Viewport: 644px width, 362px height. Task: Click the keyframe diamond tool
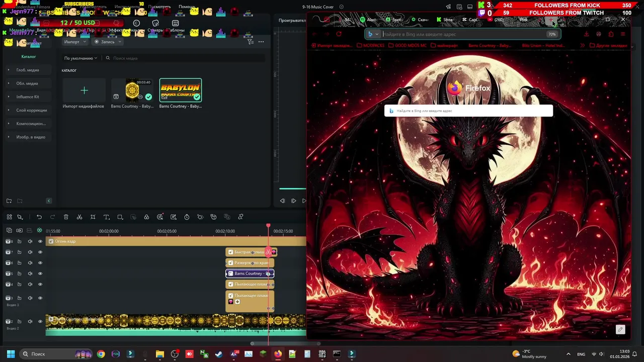click(200, 217)
